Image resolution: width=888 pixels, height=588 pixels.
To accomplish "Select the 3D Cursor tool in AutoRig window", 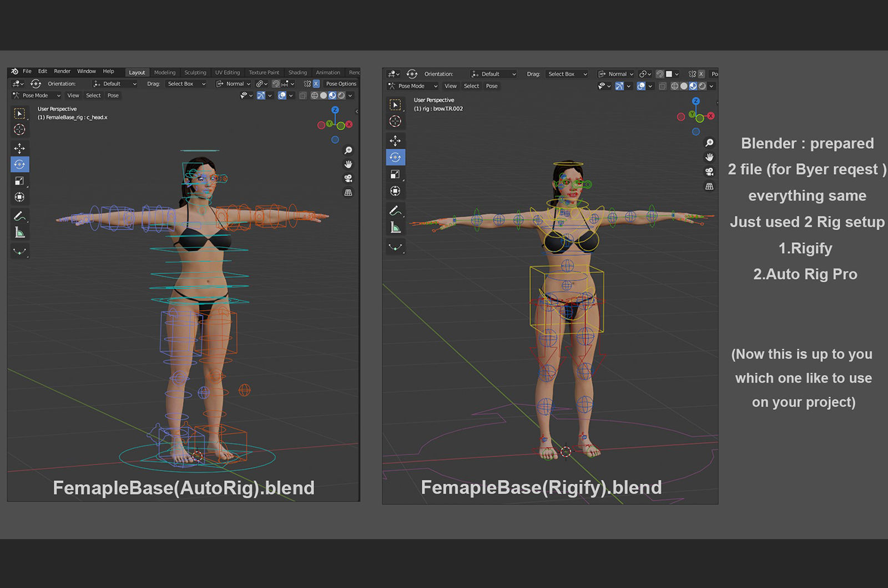I will (19, 129).
